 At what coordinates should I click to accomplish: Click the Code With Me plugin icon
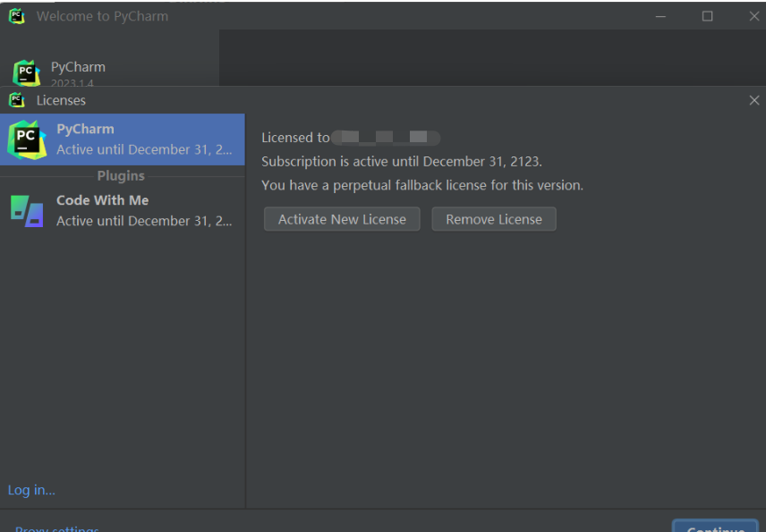coord(27,211)
